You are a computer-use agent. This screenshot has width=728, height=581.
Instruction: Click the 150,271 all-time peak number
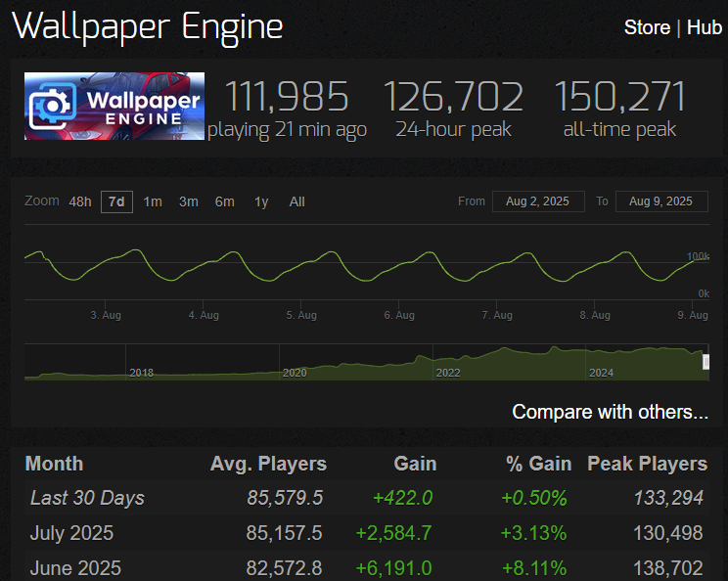coord(619,97)
